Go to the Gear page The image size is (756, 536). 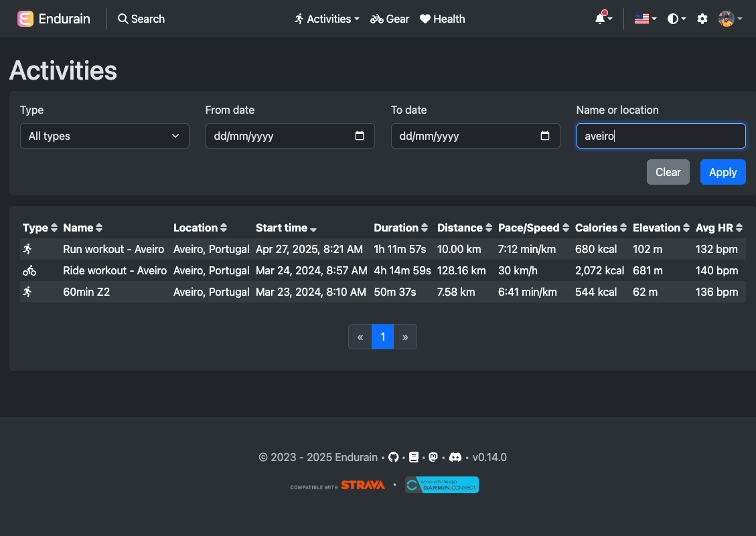(390, 19)
